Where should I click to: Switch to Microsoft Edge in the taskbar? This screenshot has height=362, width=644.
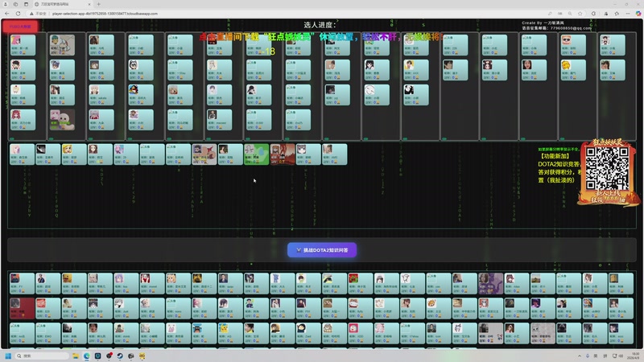point(87,356)
